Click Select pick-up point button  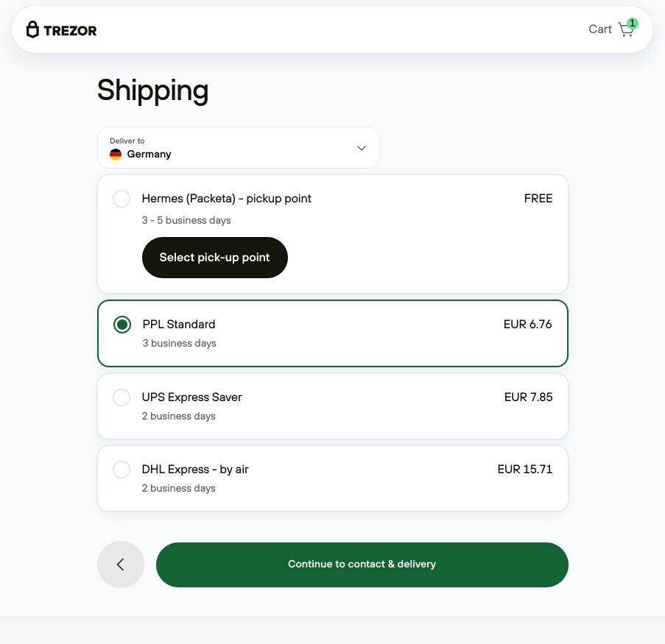(214, 258)
